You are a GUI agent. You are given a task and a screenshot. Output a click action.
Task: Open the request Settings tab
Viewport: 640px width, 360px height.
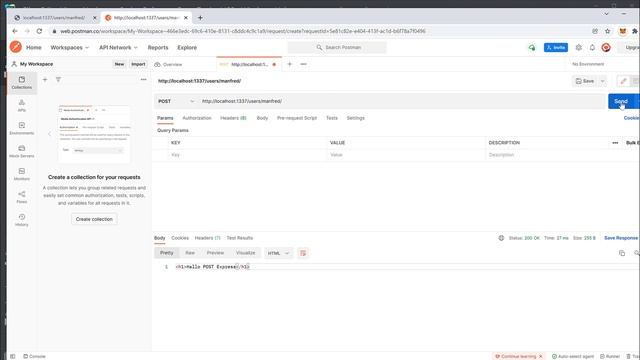[356, 118]
